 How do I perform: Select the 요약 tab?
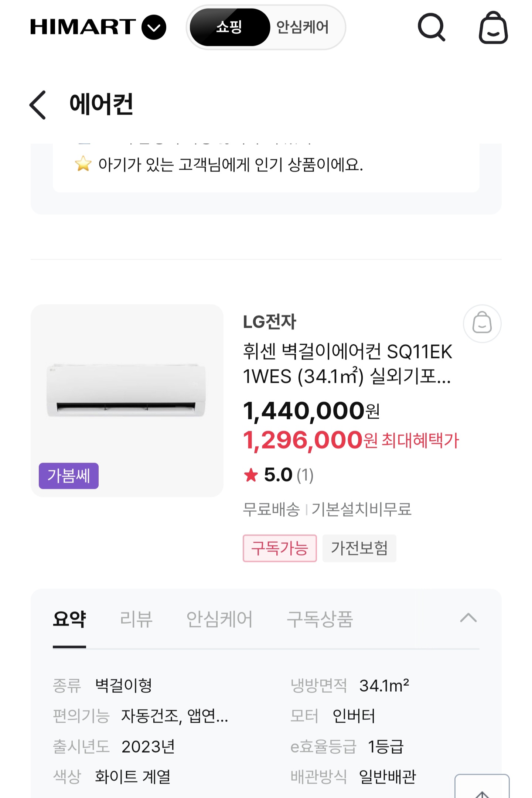click(x=69, y=619)
